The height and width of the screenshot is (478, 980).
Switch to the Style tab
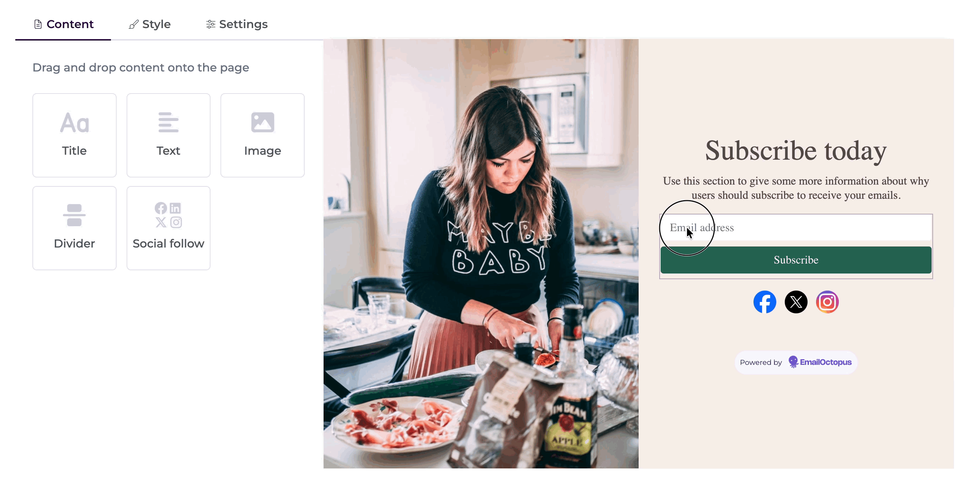pos(150,24)
